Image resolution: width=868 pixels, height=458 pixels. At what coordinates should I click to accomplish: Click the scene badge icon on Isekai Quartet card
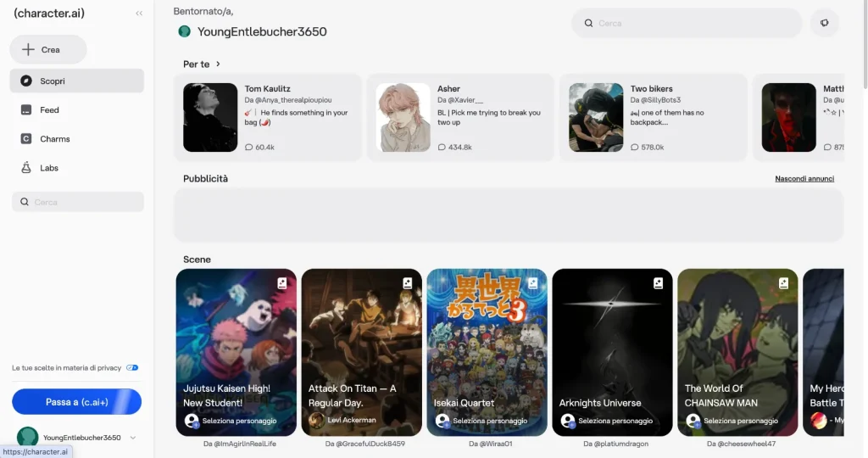point(532,283)
